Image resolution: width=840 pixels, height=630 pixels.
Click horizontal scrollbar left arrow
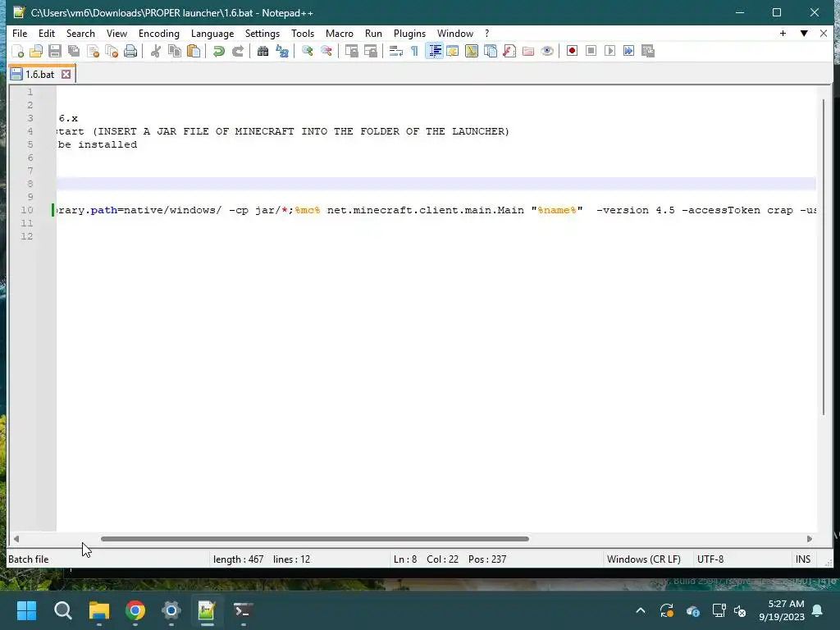pyautogui.click(x=16, y=539)
